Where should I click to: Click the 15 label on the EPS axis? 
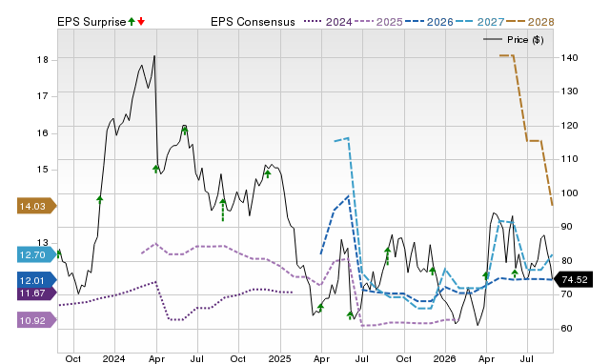click(x=42, y=170)
